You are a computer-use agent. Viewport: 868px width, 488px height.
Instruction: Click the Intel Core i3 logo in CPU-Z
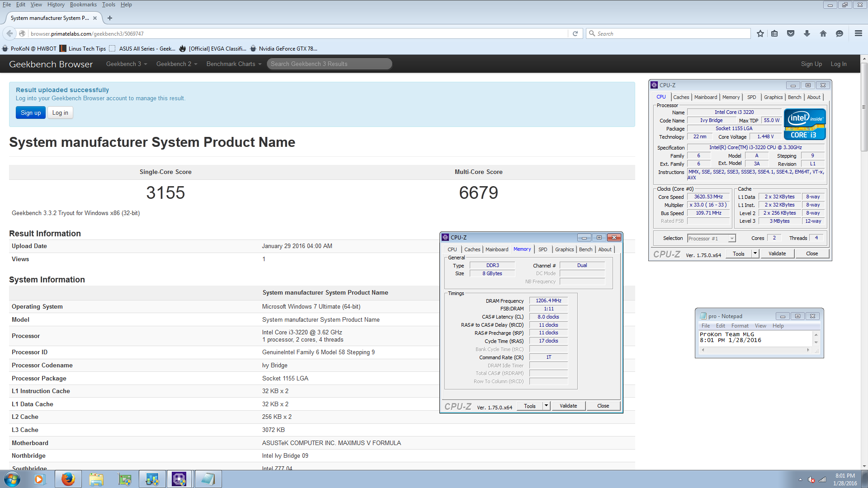point(805,124)
